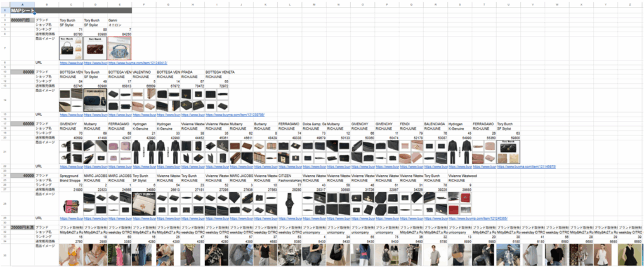Select the CITIZEN black watch product image
The height and width of the screenshot is (267, 644).
pyautogui.click(x=290, y=203)
